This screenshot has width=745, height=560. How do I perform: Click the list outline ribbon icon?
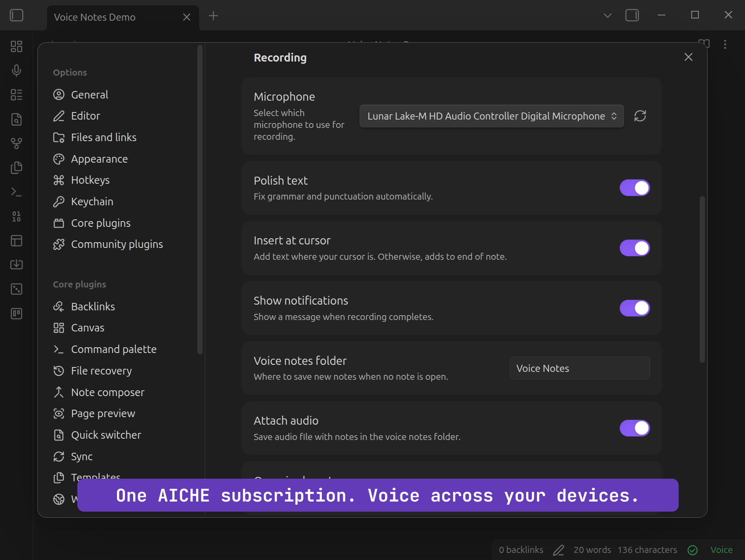click(16, 95)
